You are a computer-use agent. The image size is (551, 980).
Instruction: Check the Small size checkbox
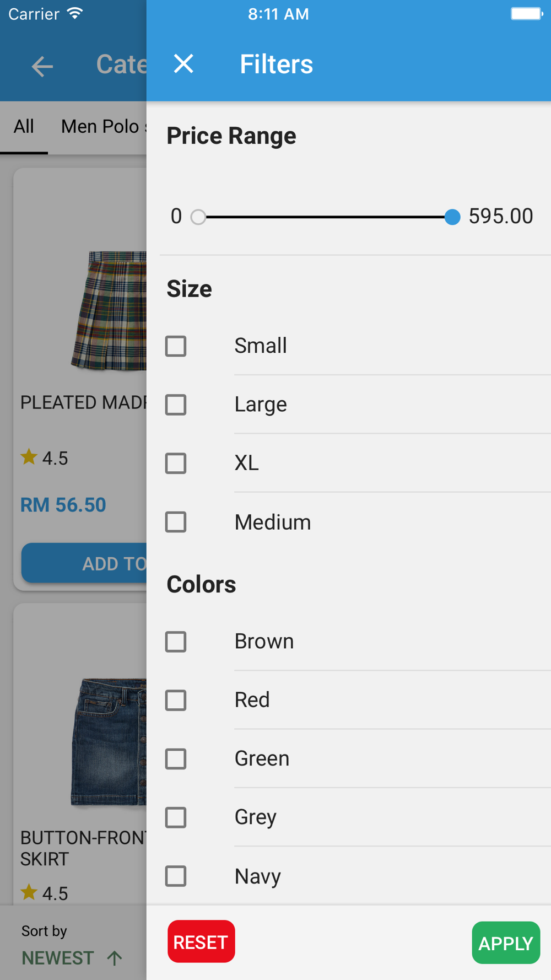click(x=176, y=346)
